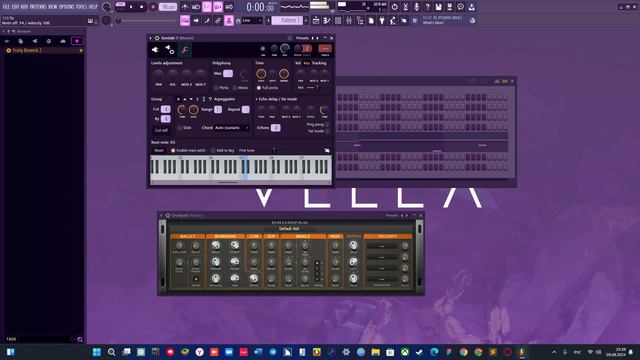Toggle the countdown before recording icon
The image size is (640, 360).
pos(207,7)
